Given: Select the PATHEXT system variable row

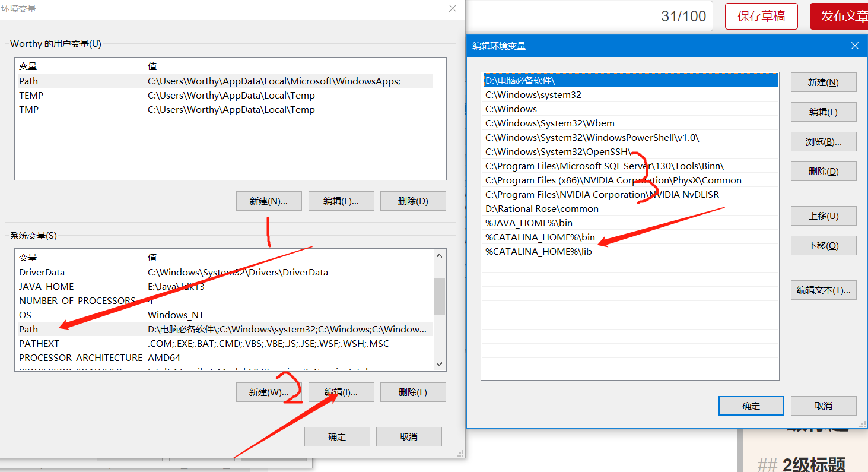Looking at the screenshot, I should point(224,344).
